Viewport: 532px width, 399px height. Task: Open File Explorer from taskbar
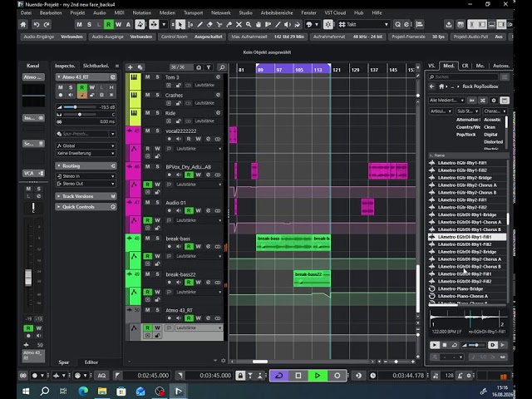point(102,392)
